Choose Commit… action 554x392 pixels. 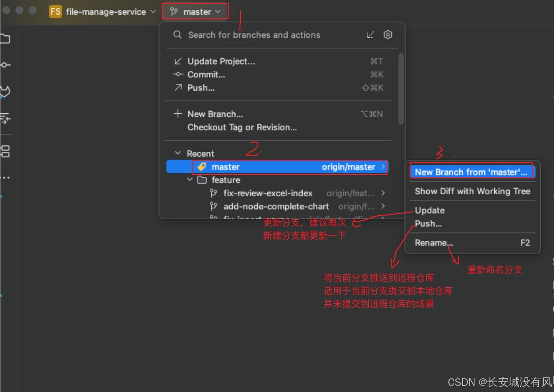click(x=278, y=74)
